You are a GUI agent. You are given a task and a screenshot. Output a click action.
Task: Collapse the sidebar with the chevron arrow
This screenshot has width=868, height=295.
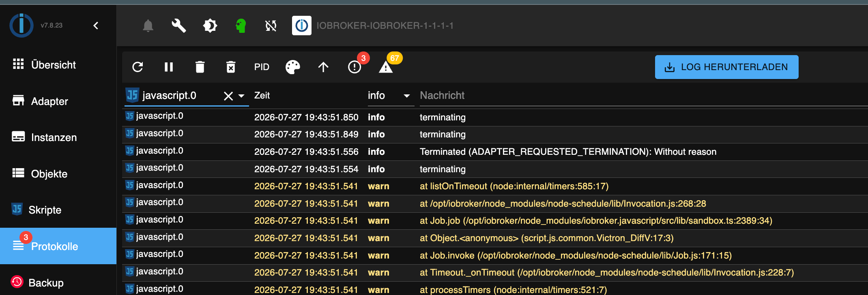click(x=96, y=26)
